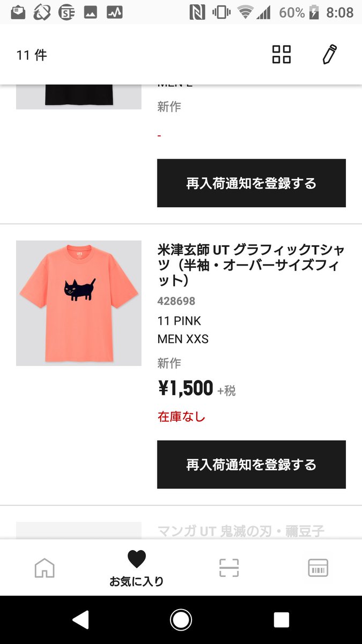Tap the Android back triangle button
This screenshot has height=644, width=362.
coord(81,620)
